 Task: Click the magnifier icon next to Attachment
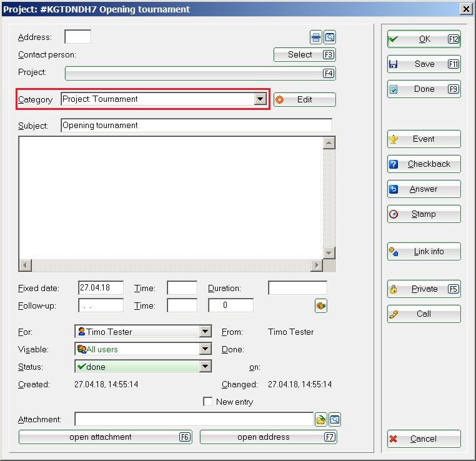(x=335, y=419)
